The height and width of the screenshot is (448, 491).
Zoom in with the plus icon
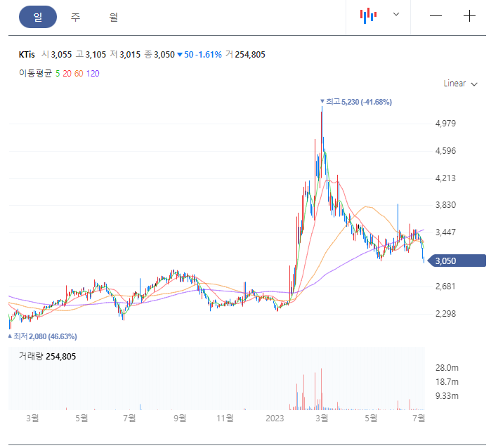coord(469,15)
